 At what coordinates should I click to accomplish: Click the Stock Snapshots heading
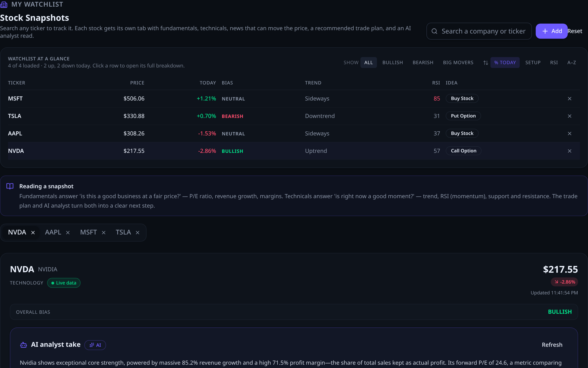pyautogui.click(x=34, y=18)
